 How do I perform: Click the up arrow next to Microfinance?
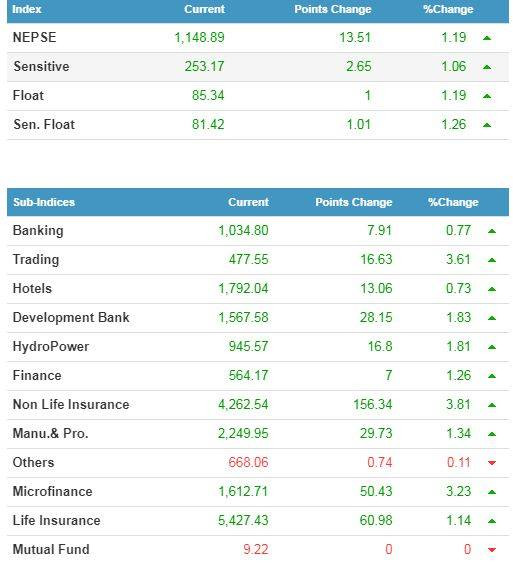492,492
